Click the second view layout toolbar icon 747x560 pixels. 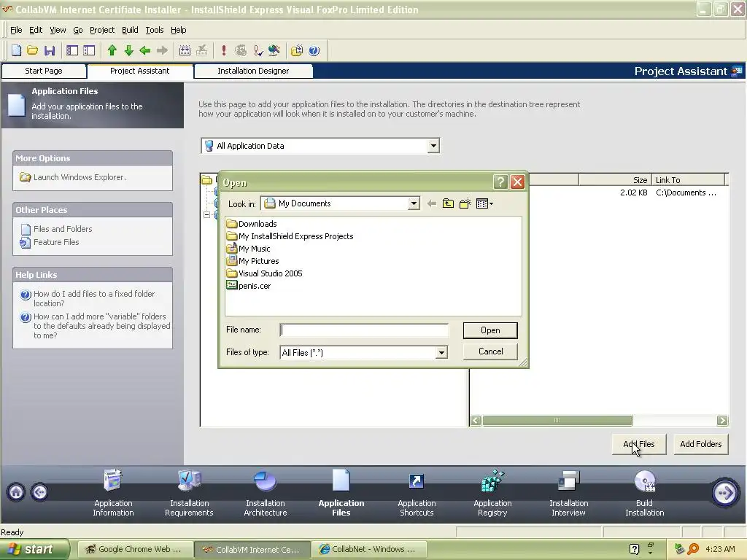(x=89, y=50)
